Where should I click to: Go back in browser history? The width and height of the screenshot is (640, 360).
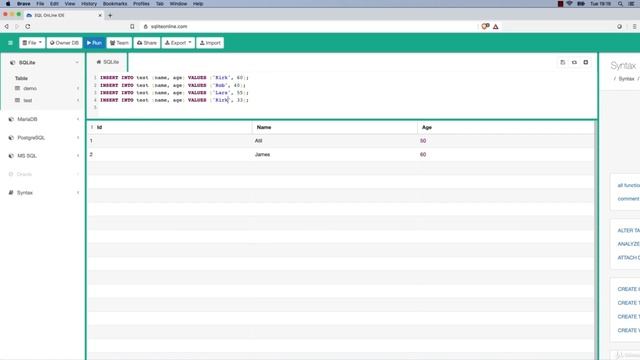[x=7, y=27]
